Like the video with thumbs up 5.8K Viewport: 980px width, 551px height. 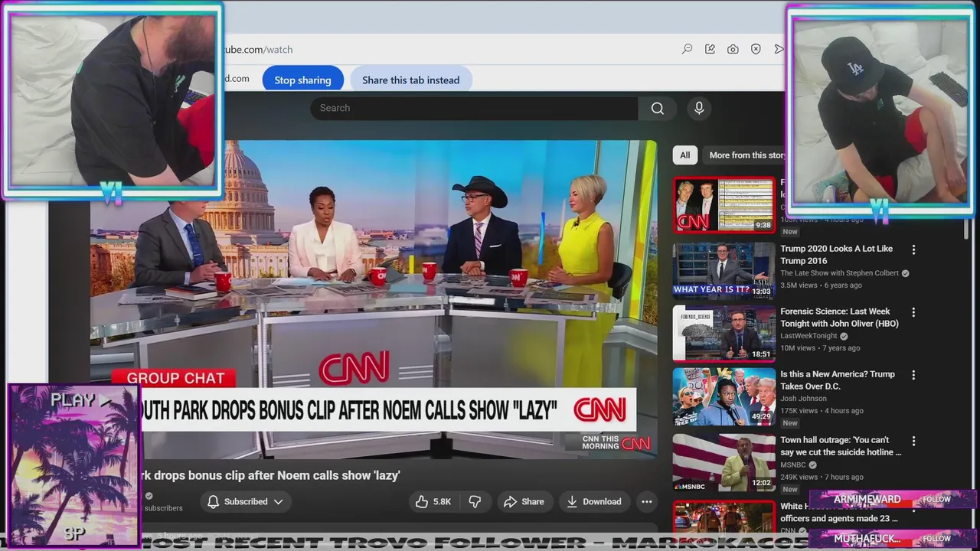click(x=433, y=502)
